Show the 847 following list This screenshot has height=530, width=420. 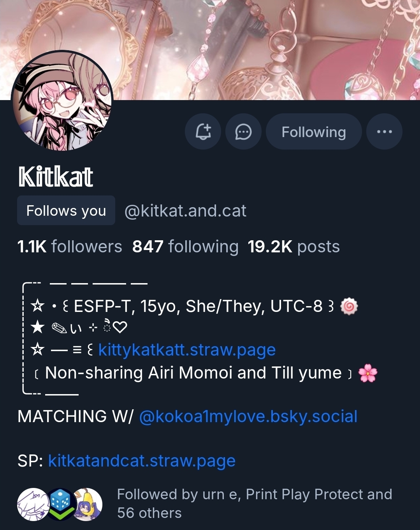[185, 247]
